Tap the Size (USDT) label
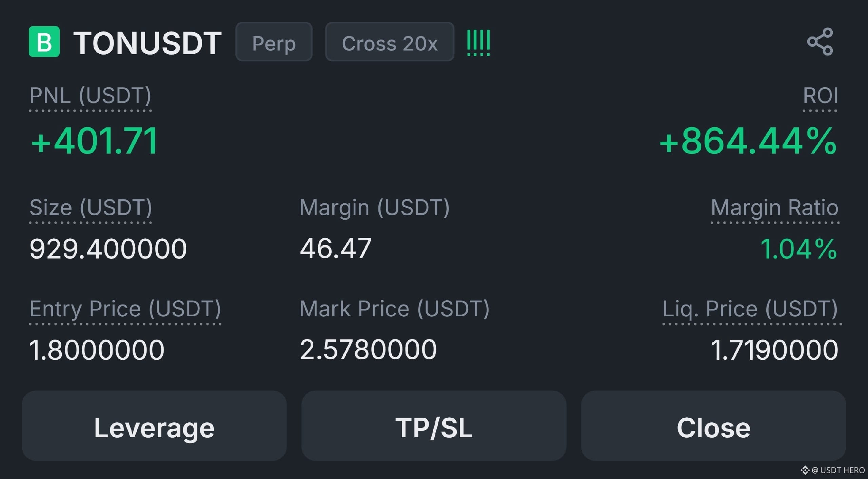868x479 pixels. pos(91,207)
